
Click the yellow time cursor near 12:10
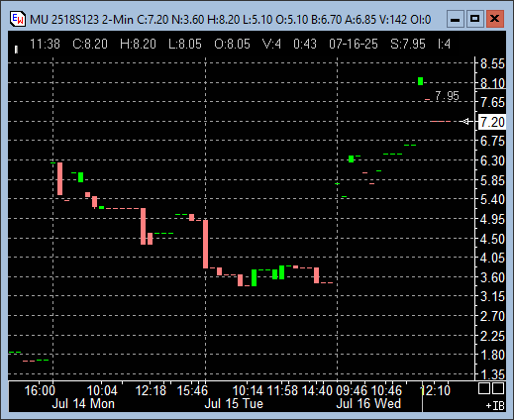422,391
